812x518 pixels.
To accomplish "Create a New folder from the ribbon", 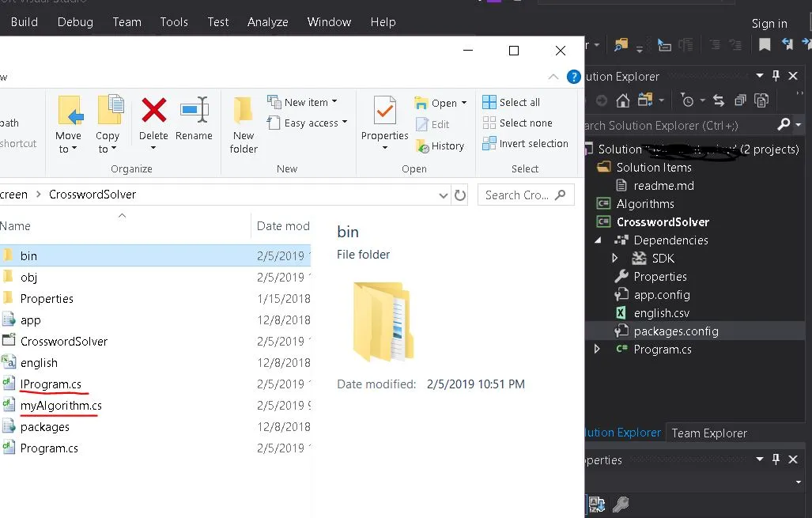I will [x=243, y=125].
